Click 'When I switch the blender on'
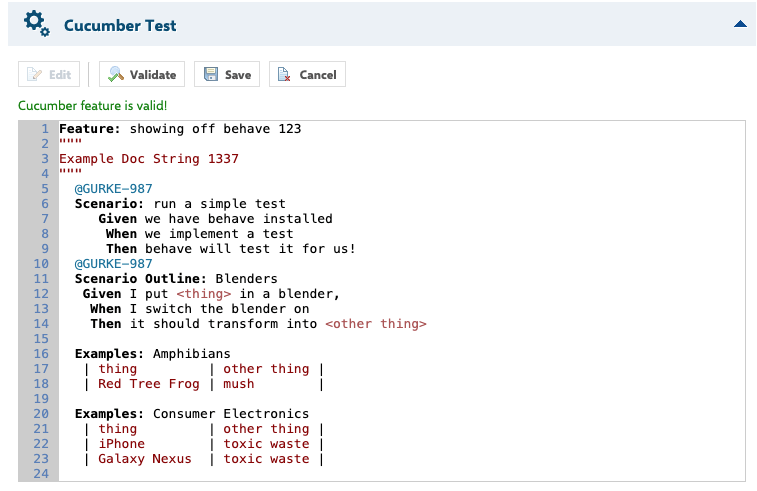The width and height of the screenshot is (757, 491). click(199, 309)
